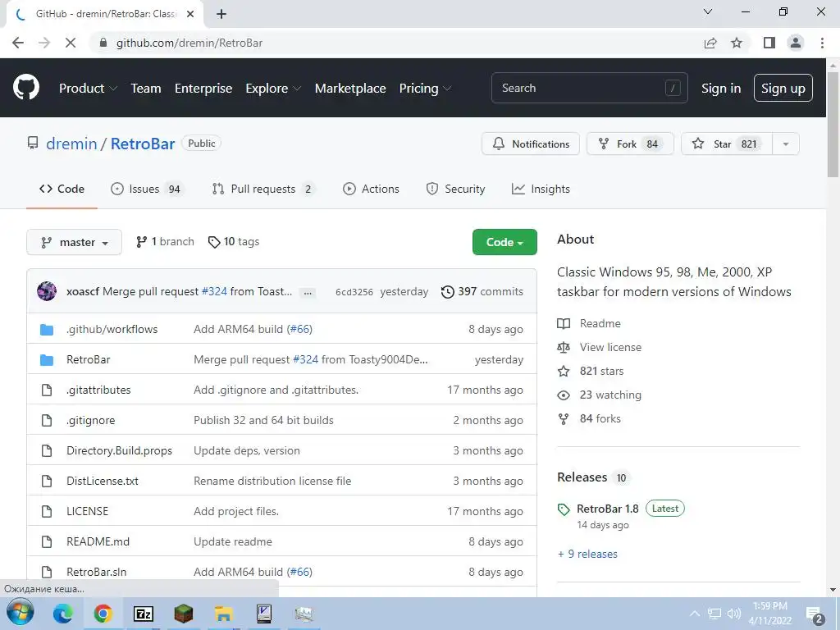Launch Edge from the taskbar
The width and height of the screenshot is (840, 630).
coord(62,614)
